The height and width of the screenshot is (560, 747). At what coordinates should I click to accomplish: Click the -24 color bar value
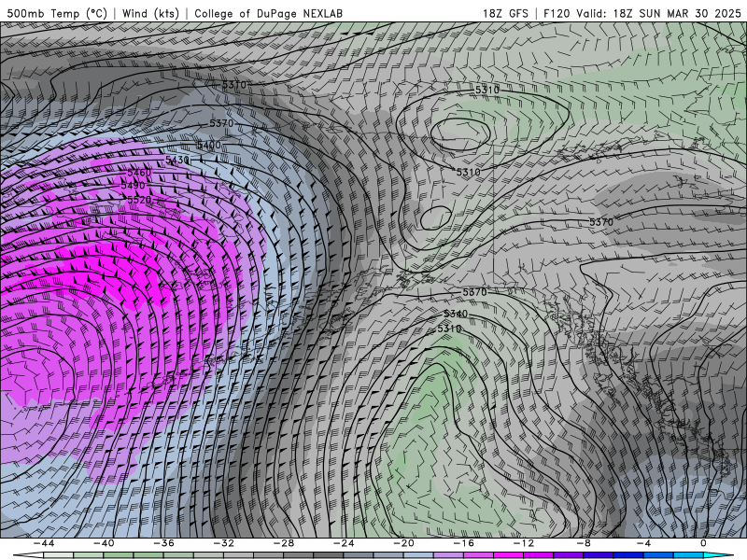coord(344,543)
